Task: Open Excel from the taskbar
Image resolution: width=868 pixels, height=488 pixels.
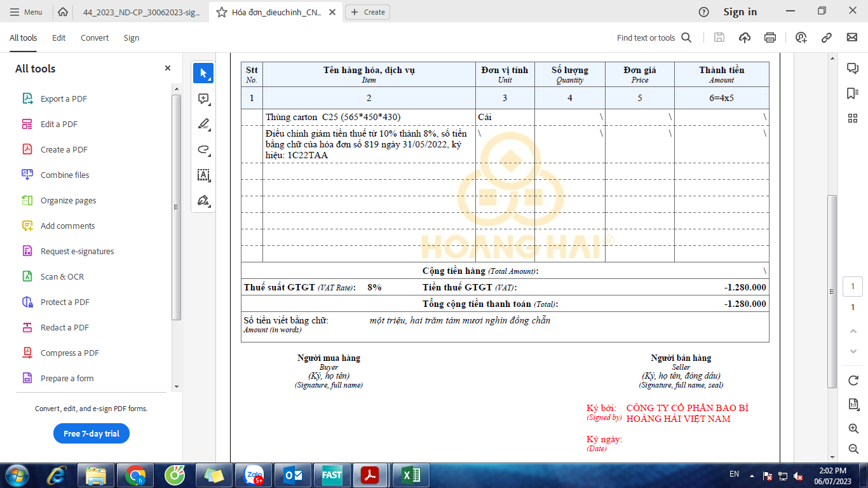Action: pyautogui.click(x=411, y=475)
